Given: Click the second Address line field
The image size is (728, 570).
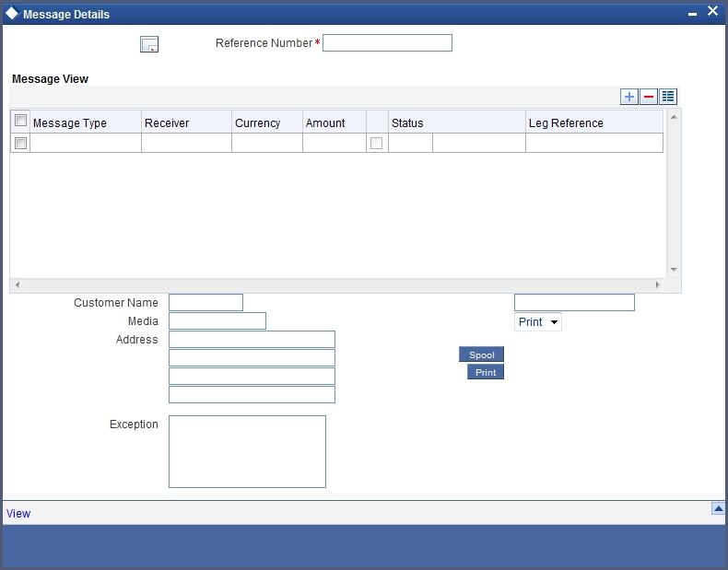Looking at the screenshot, I should (x=252, y=357).
